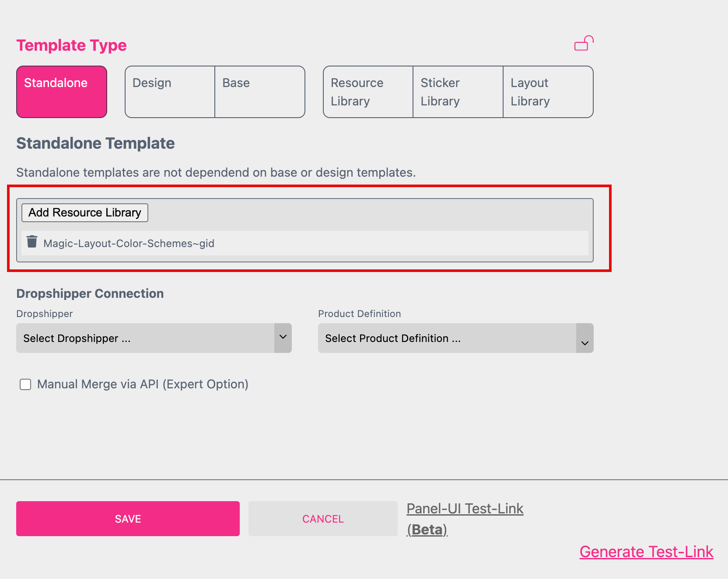Click the Template Type heading
Image resolution: width=728 pixels, height=579 pixels.
coord(71,45)
